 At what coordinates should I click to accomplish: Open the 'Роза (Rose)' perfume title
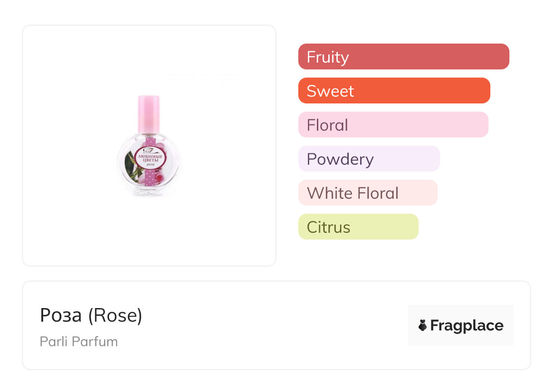[91, 315]
